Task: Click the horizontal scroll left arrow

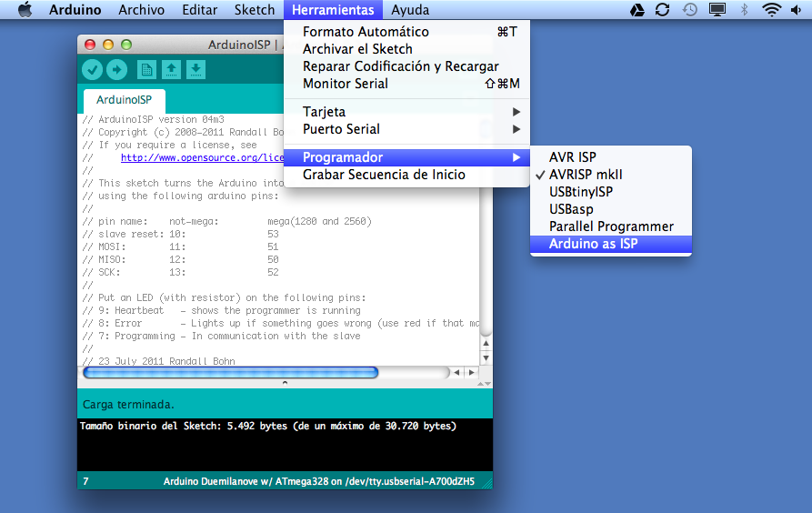Action: pyautogui.click(x=456, y=372)
